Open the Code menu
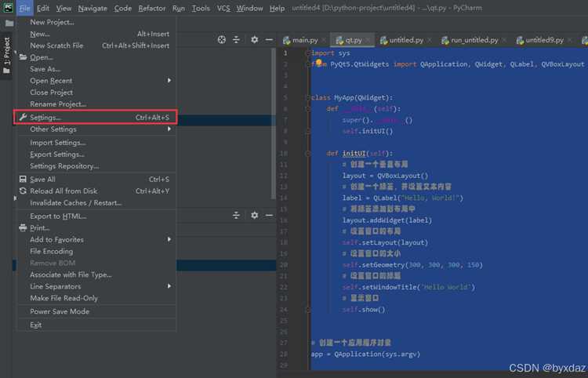Screen dimensions: 588x378 tap(122, 8)
